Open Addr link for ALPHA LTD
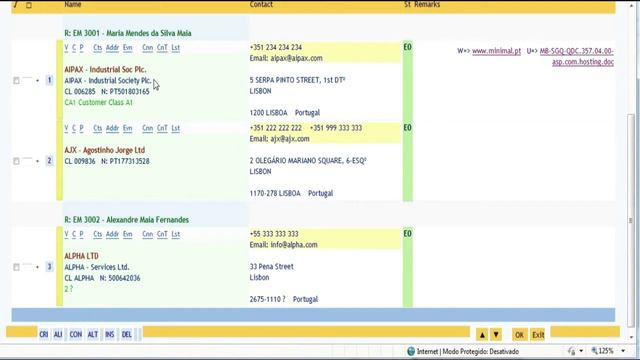Screen dimensions: 640x360 click(x=112, y=234)
